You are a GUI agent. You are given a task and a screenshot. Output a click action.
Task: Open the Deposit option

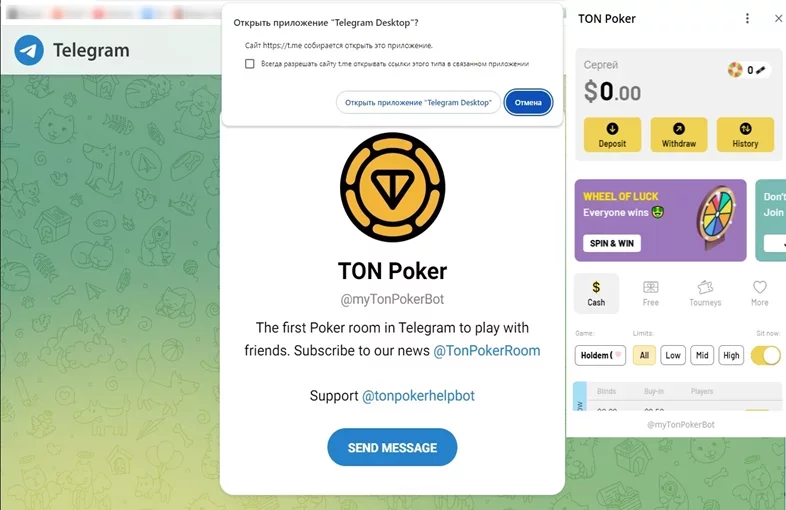(612, 134)
